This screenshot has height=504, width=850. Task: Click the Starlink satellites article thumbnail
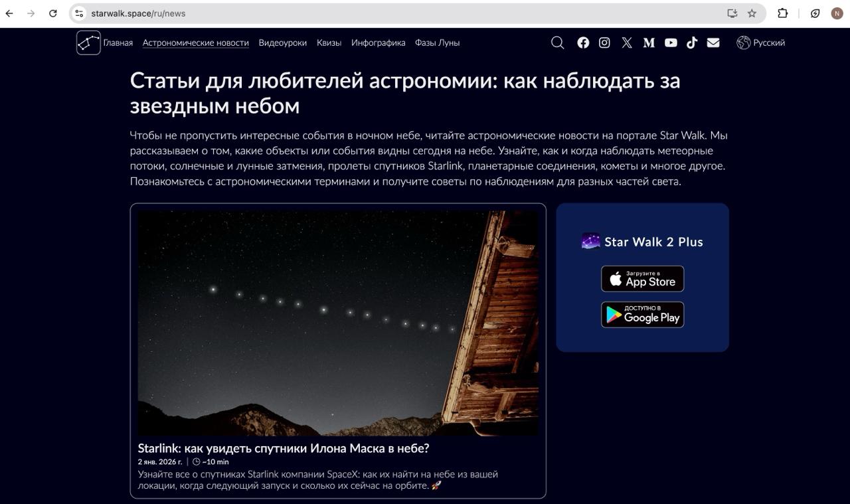point(338,321)
